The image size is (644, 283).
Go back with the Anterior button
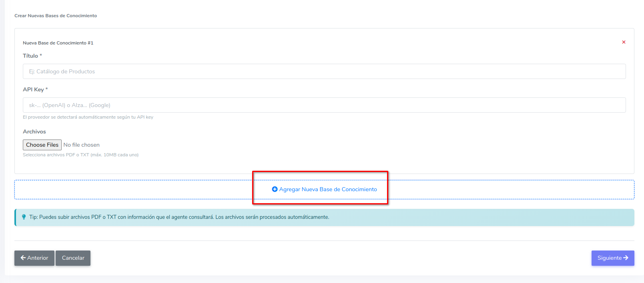point(34,258)
